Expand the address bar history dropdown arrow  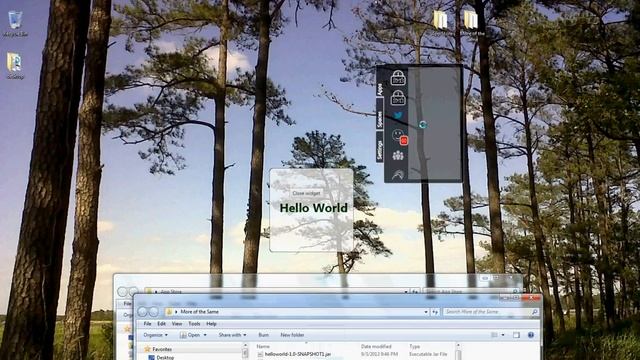(426, 312)
